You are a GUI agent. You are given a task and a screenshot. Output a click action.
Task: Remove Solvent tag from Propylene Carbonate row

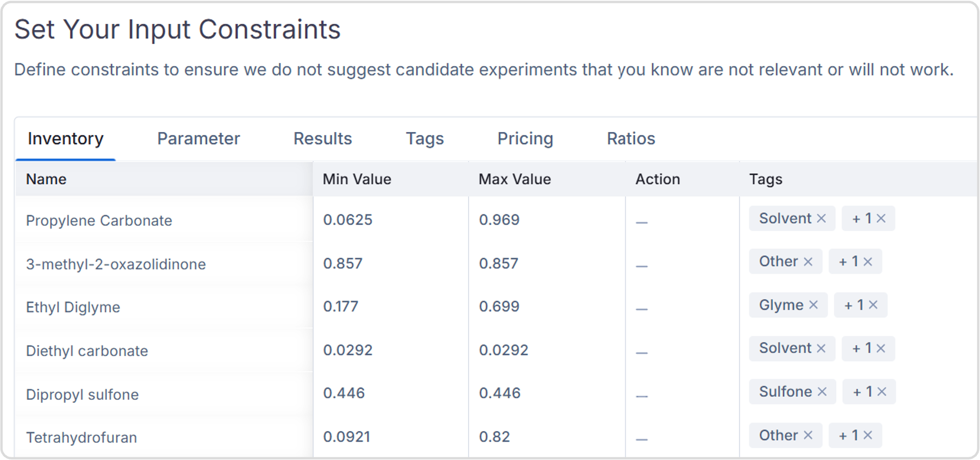[x=821, y=219]
